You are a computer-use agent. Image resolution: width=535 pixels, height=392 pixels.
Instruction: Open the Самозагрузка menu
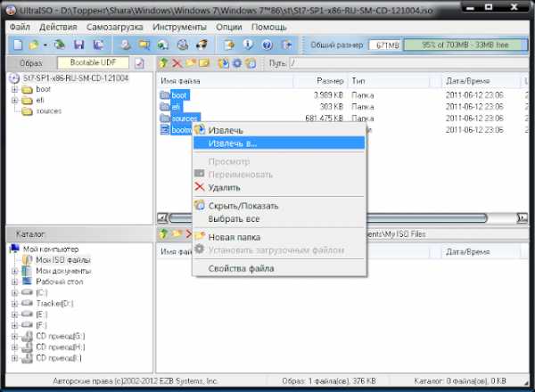115,27
